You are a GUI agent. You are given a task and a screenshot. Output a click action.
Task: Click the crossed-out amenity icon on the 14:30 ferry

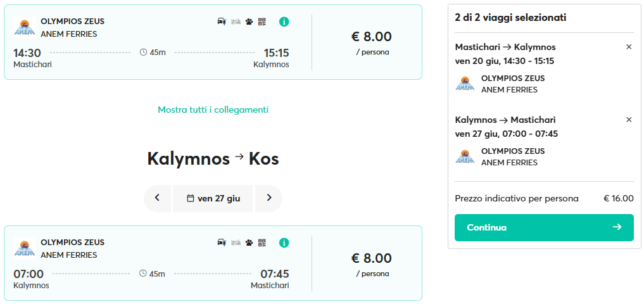[236, 22]
